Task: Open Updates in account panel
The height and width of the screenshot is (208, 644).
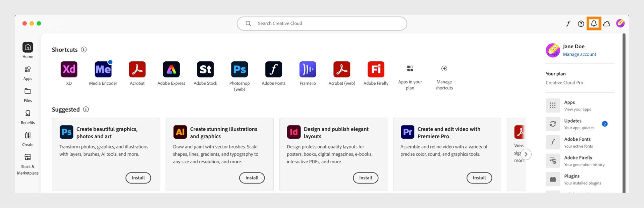Action: click(x=580, y=124)
